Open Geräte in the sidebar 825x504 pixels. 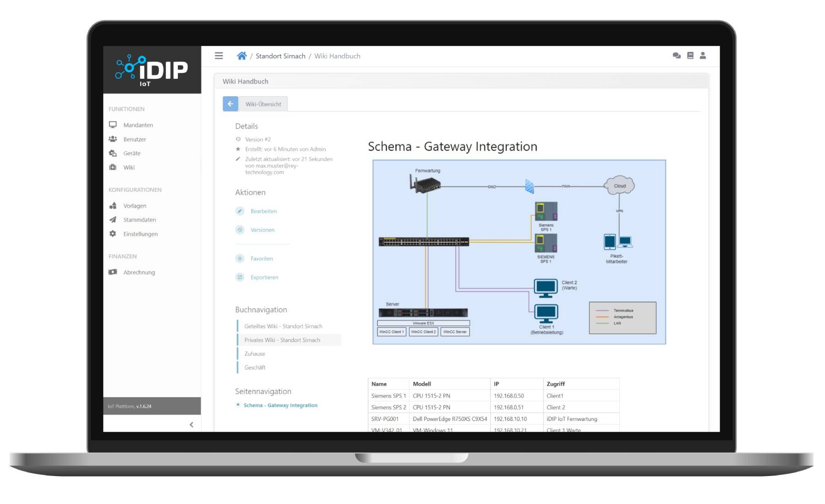132,153
